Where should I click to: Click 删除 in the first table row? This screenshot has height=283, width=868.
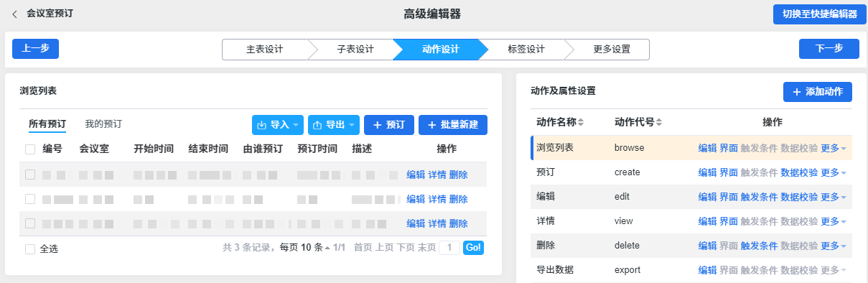458,175
